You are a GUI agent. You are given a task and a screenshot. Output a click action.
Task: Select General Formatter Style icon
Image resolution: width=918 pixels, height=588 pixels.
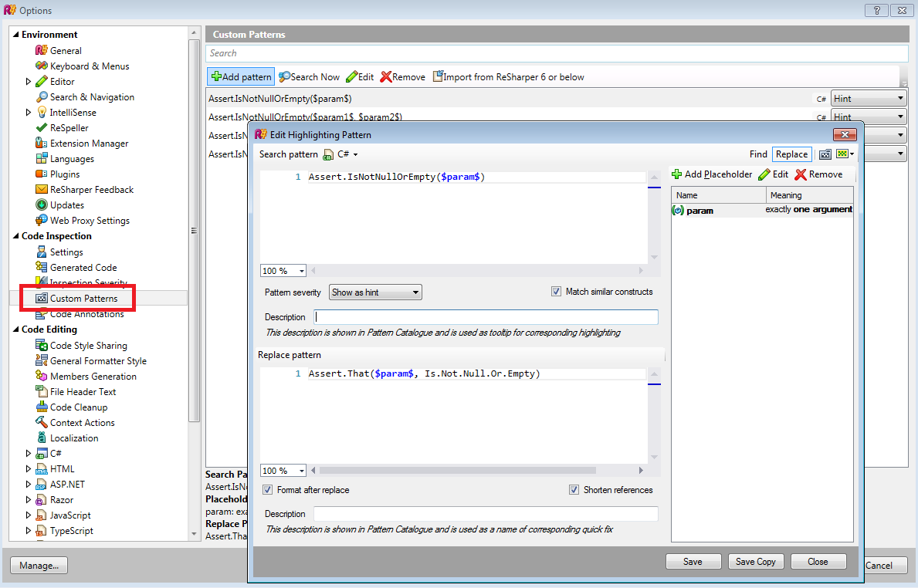[x=41, y=360]
